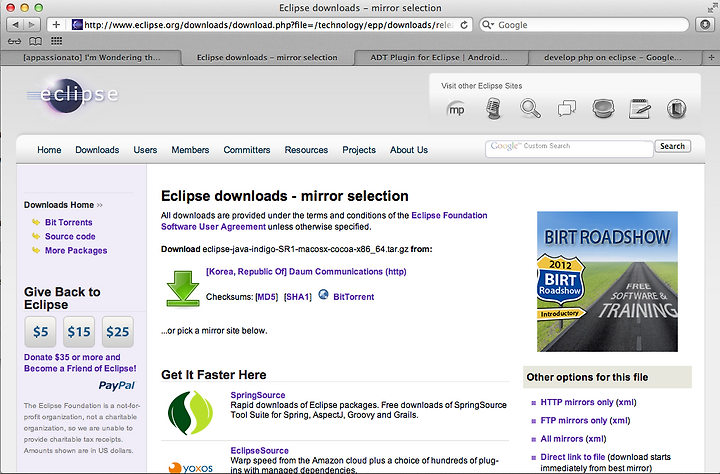Open the About Us menu item
The width and height of the screenshot is (720, 474).
tap(409, 150)
